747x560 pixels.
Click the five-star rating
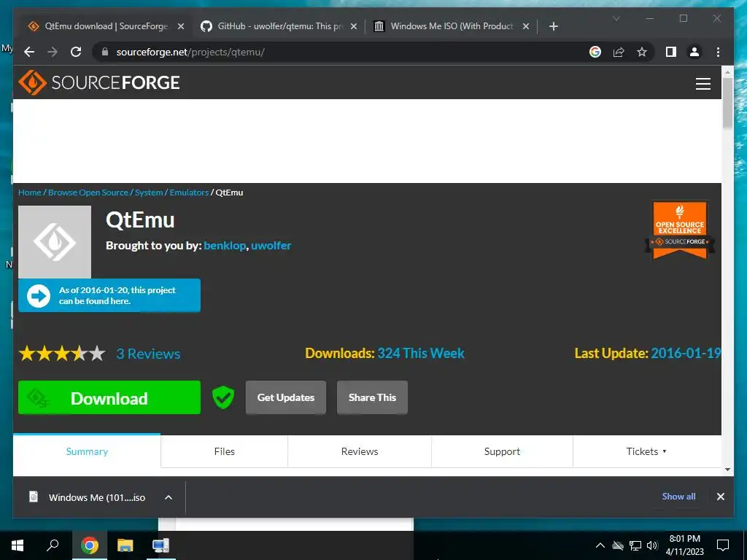pyautogui.click(x=62, y=354)
